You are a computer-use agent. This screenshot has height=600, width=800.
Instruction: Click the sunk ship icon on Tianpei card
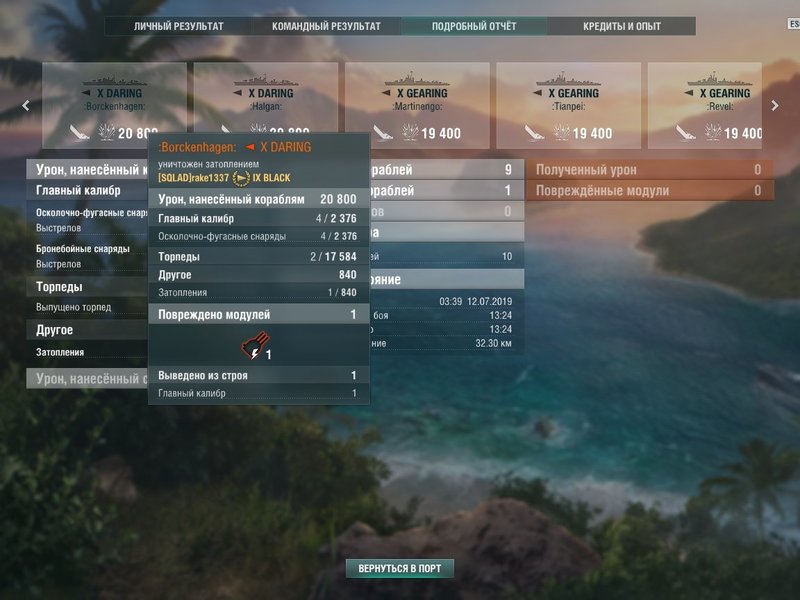[x=534, y=133]
